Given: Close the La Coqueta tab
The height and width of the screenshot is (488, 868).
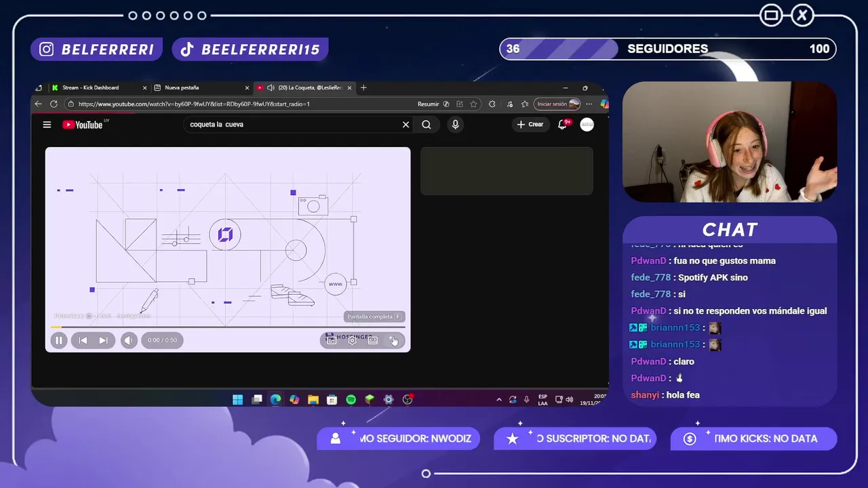Looking at the screenshot, I should click(x=350, y=87).
